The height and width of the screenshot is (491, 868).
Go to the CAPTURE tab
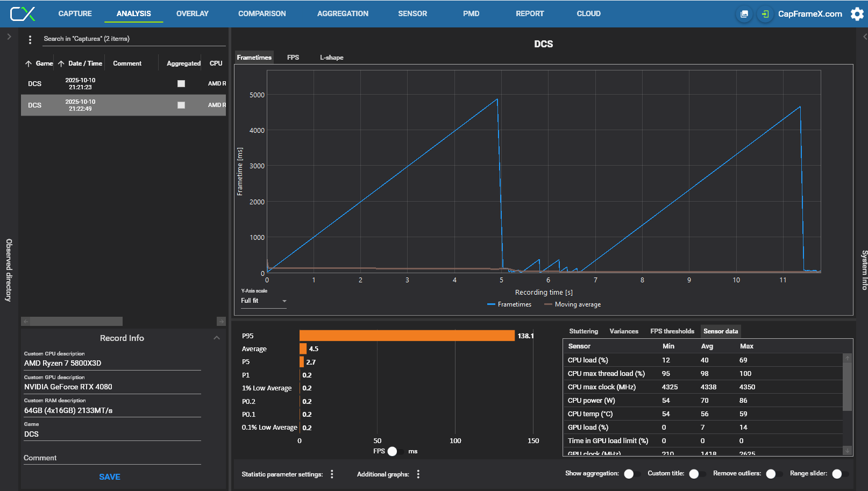tap(75, 13)
